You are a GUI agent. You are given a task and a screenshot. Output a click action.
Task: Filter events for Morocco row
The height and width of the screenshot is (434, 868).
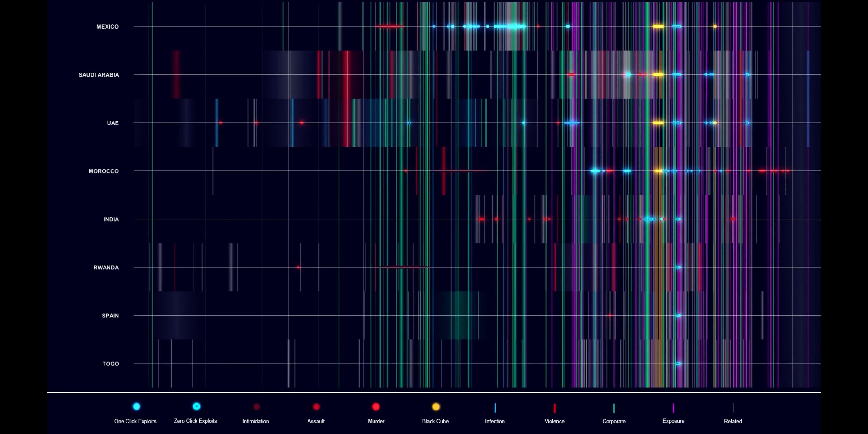click(104, 171)
